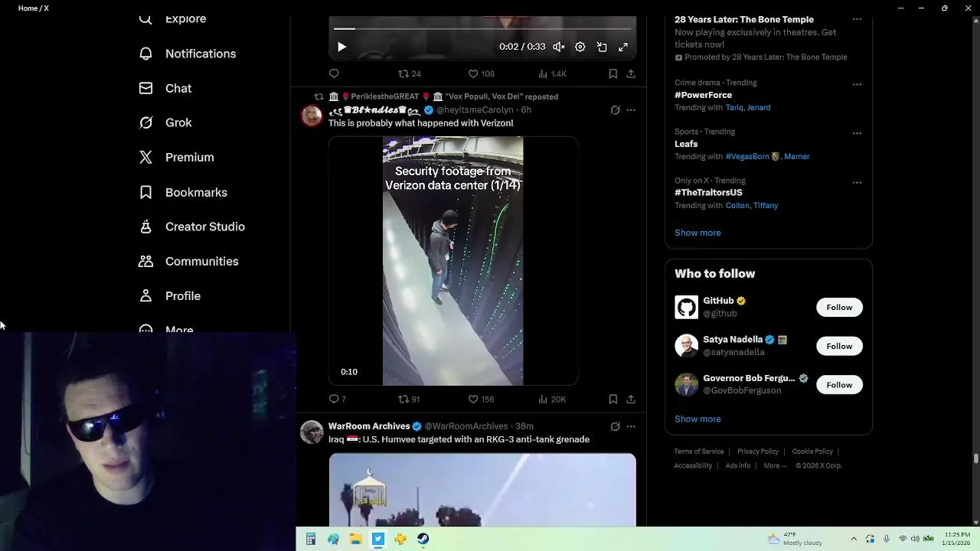Unmute the top video
The width and height of the screenshot is (980, 551).
[559, 47]
